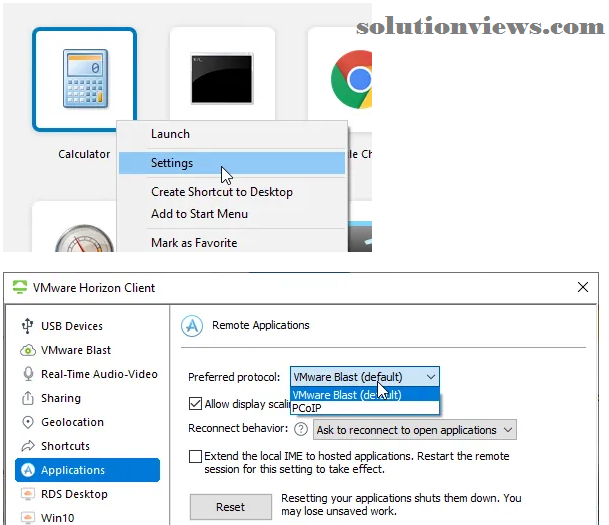609x525 pixels.
Task: Open the Preferred protocol combo box
Action: point(365,377)
